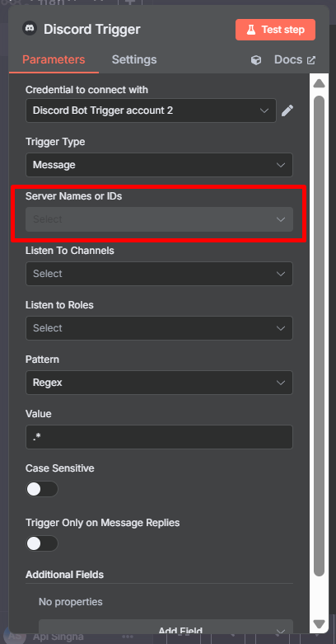Click the cube icon beside Docs

click(256, 60)
